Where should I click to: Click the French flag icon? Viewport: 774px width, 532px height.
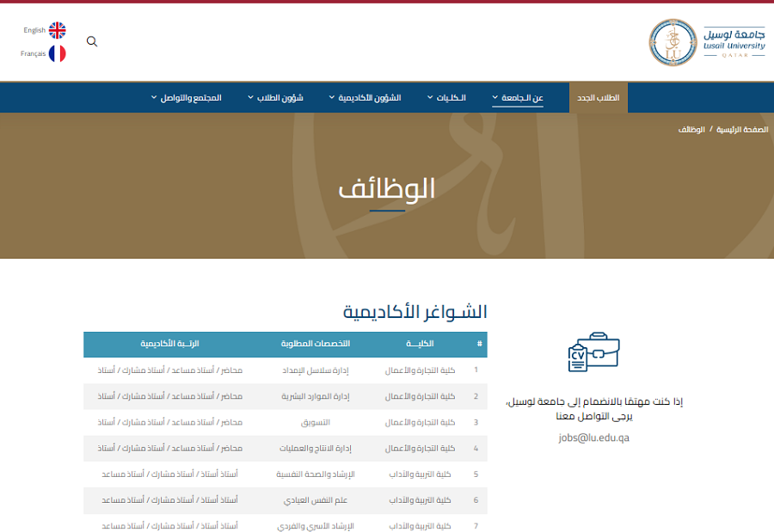click(58, 53)
